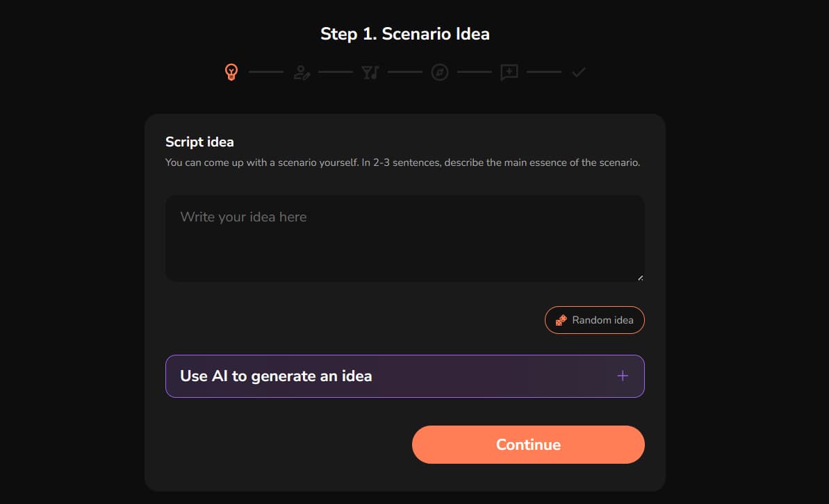Click the line between compass and chat icons
The width and height of the screenshot is (829, 504).
click(475, 72)
